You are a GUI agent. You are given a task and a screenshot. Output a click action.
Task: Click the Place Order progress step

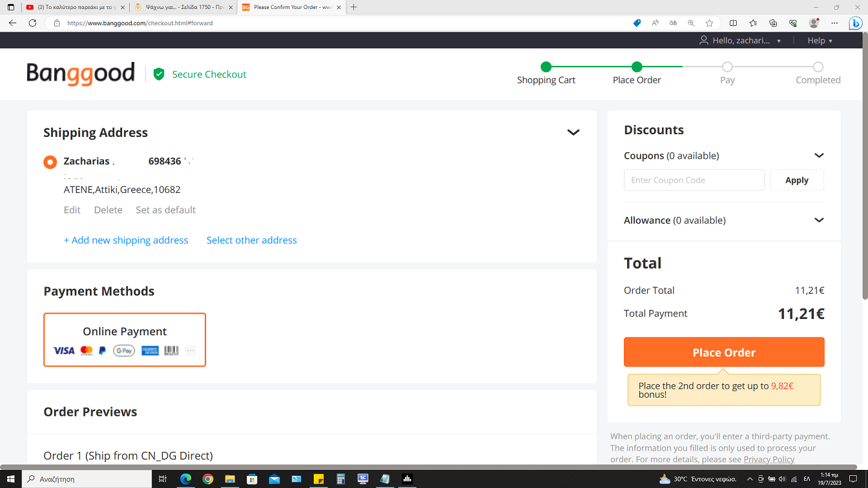coord(637,74)
